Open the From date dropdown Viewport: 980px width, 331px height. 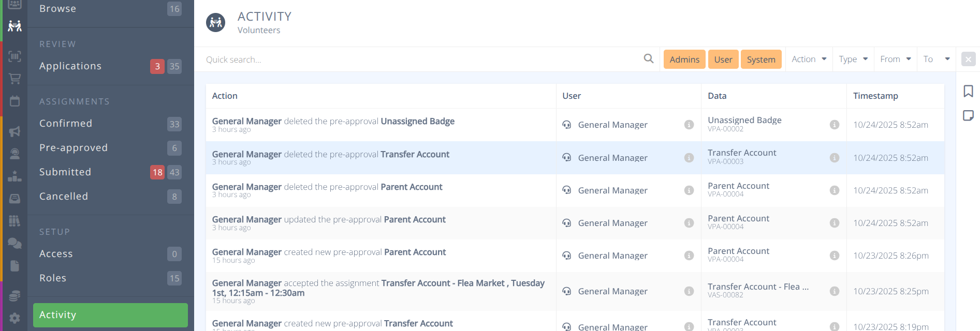[895, 59]
